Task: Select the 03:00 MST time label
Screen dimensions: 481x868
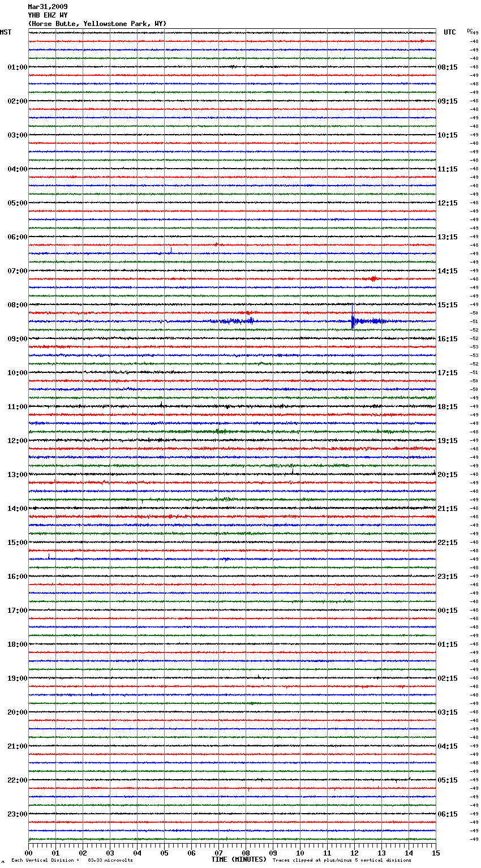Action: tap(18, 135)
